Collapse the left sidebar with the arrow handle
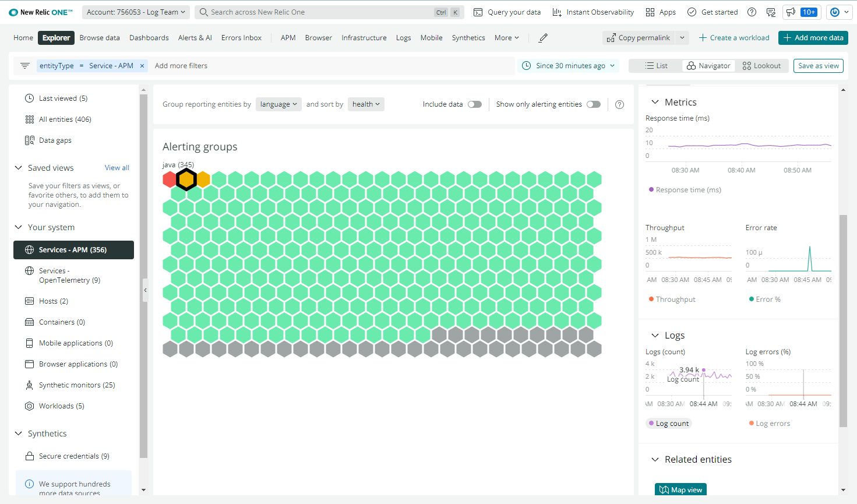The width and height of the screenshot is (857, 504). click(145, 290)
